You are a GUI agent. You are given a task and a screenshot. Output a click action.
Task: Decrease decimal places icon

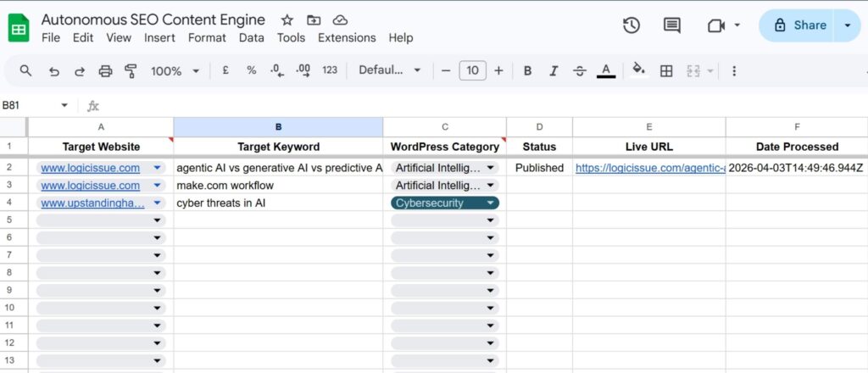[277, 71]
